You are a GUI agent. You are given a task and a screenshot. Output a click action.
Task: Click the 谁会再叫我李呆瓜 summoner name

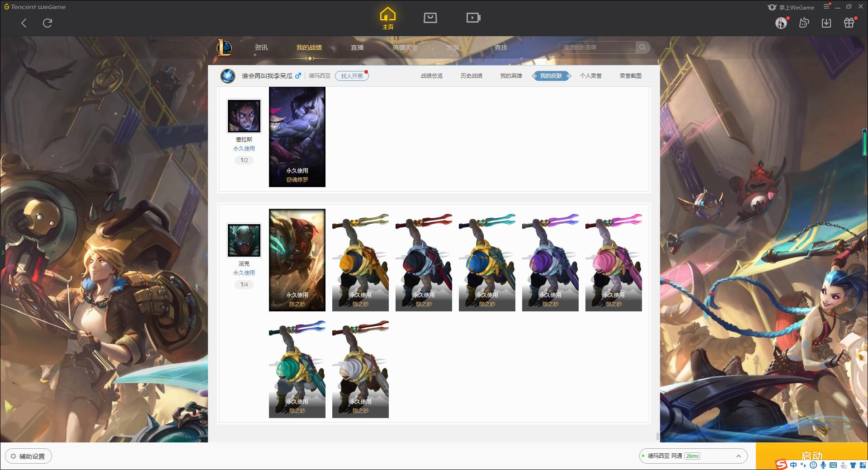coord(267,76)
